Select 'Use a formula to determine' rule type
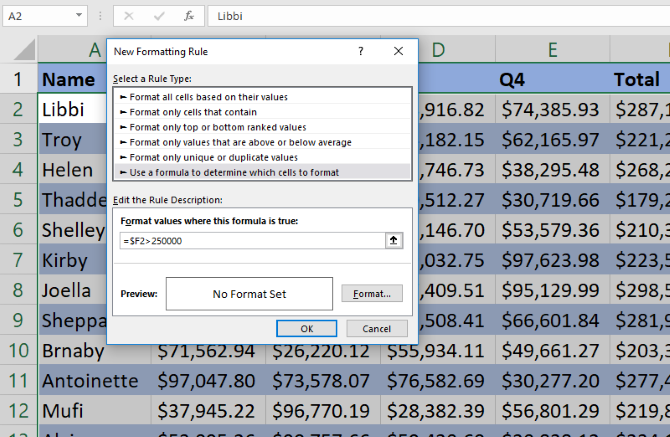This screenshot has width=670, height=437. (262, 173)
